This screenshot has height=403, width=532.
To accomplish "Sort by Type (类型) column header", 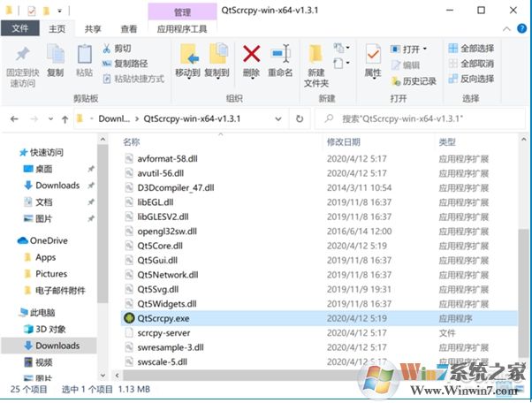I will 447,141.
